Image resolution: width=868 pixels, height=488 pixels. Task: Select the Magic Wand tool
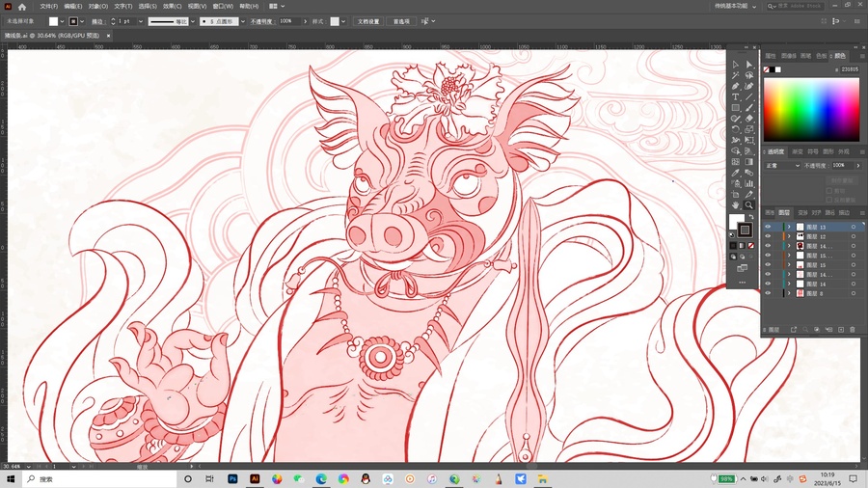[x=735, y=75]
